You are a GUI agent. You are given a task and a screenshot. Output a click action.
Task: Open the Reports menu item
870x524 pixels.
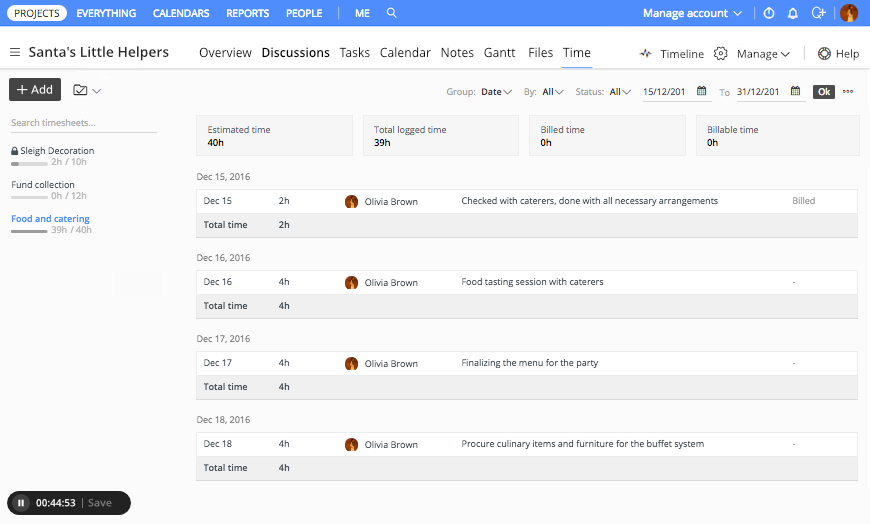(248, 13)
